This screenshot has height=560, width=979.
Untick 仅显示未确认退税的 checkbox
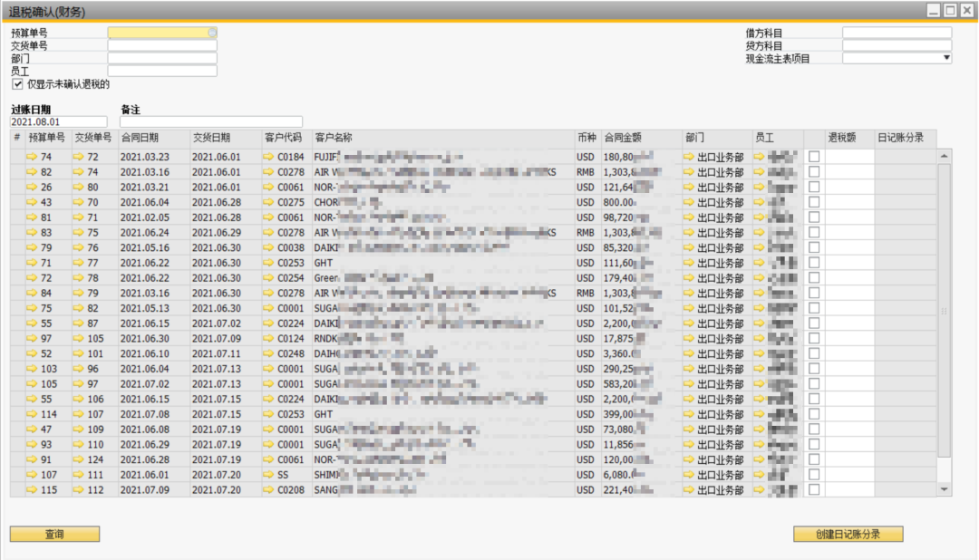pyautogui.click(x=17, y=84)
